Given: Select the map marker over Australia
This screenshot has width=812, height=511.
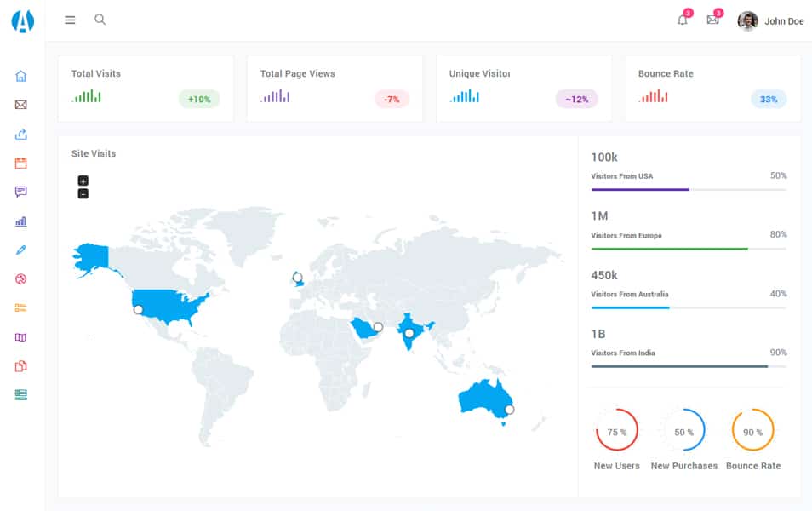Looking at the screenshot, I should (x=510, y=410).
